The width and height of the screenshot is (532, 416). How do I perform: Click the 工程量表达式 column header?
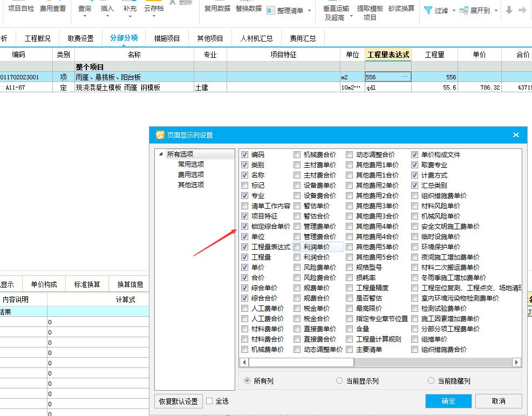388,54
